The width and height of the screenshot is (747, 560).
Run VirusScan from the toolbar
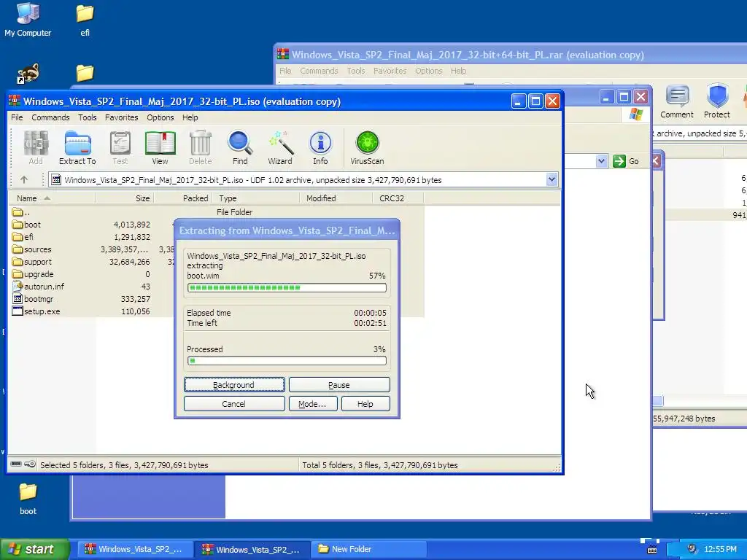pos(367,147)
